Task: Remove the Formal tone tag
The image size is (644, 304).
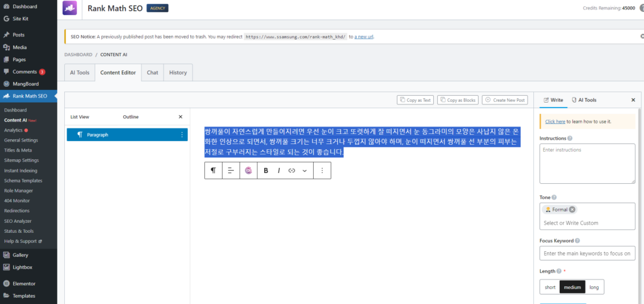Action: 572,210
